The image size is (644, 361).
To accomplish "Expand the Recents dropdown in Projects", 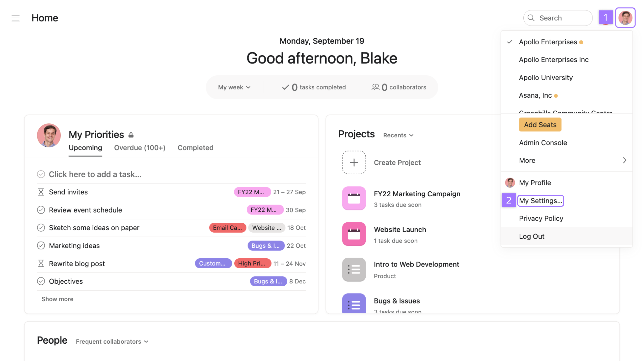I will coord(398,135).
